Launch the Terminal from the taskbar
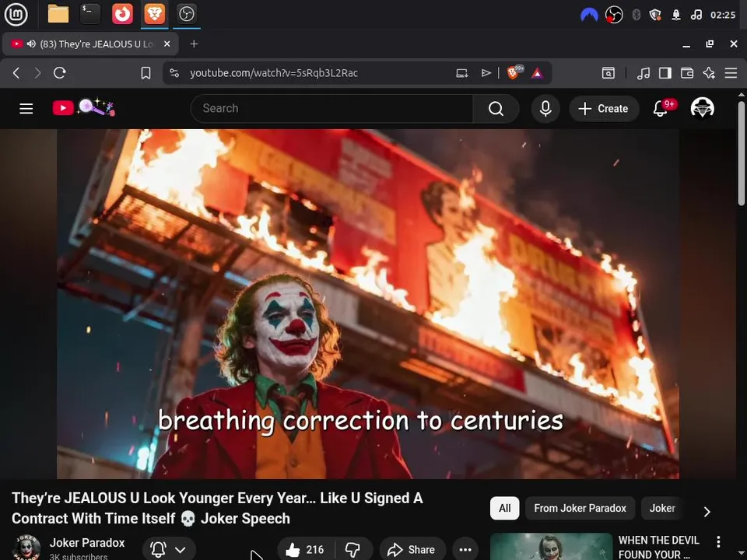 (90, 14)
